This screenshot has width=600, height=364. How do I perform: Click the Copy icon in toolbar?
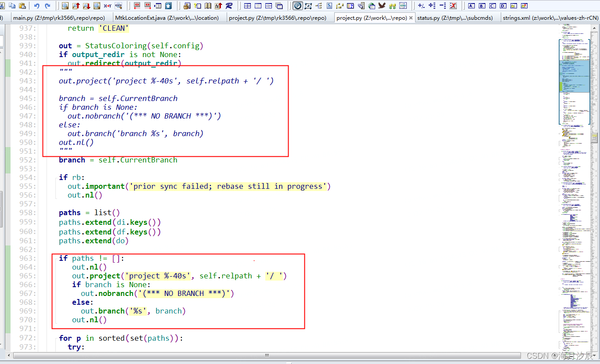tap(12, 6)
